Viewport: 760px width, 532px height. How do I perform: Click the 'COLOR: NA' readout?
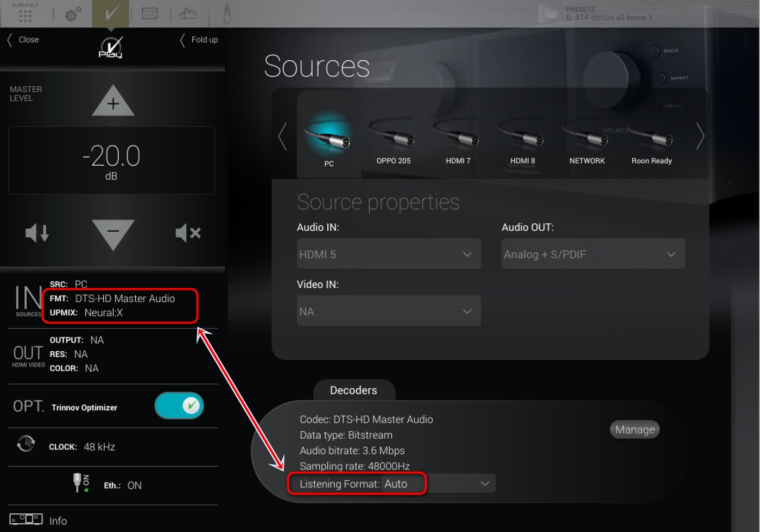click(x=74, y=369)
